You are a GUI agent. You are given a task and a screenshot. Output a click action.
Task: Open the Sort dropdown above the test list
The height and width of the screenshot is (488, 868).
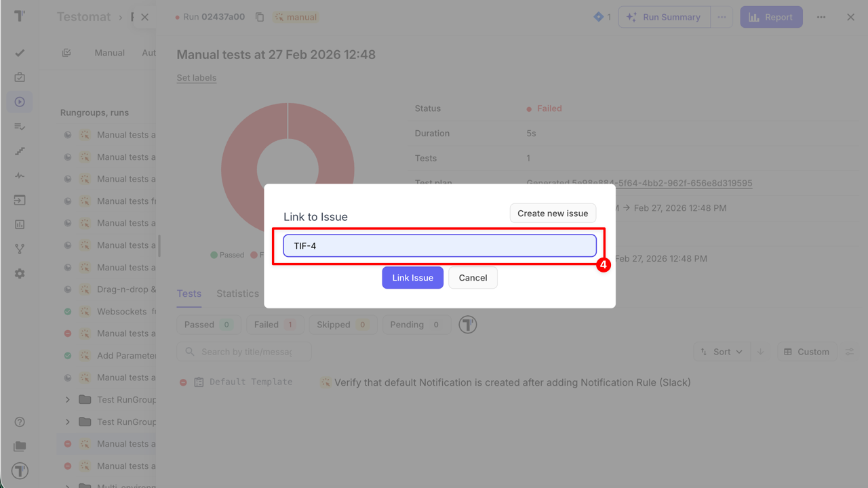tap(722, 351)
